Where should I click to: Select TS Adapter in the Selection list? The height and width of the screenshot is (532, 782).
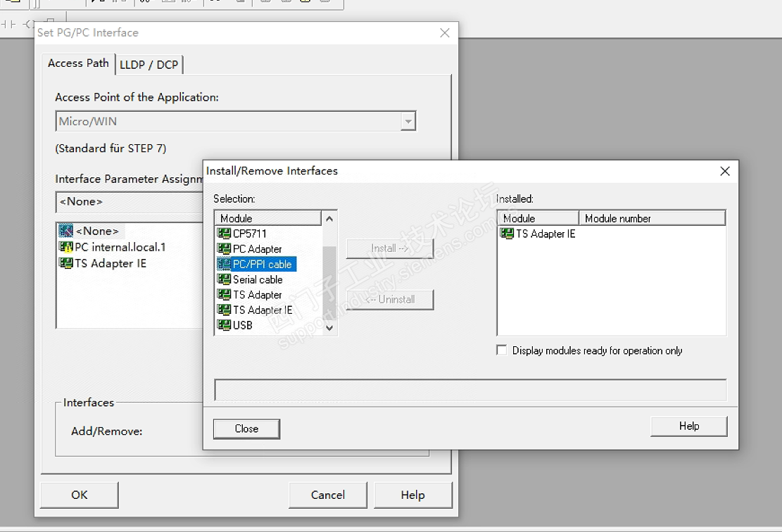258,295
